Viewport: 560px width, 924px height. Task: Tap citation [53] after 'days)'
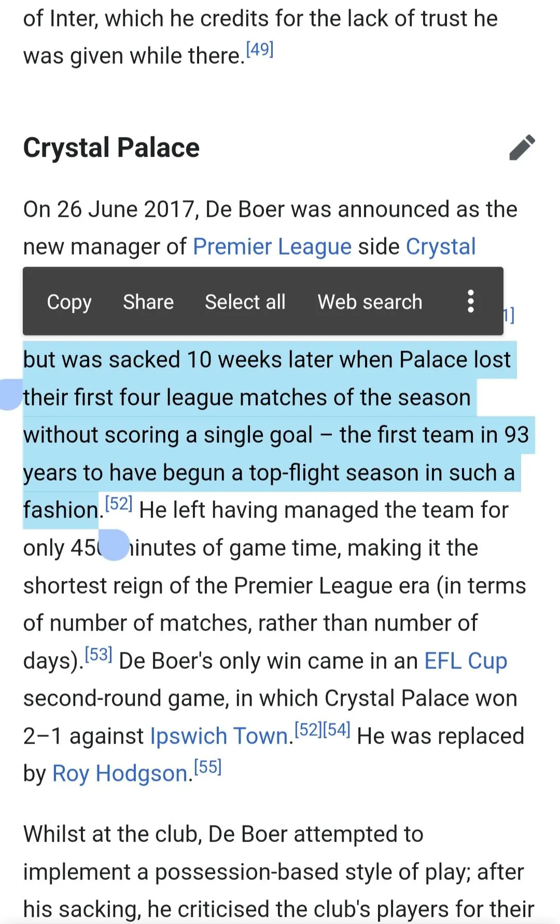pos(99,654)
